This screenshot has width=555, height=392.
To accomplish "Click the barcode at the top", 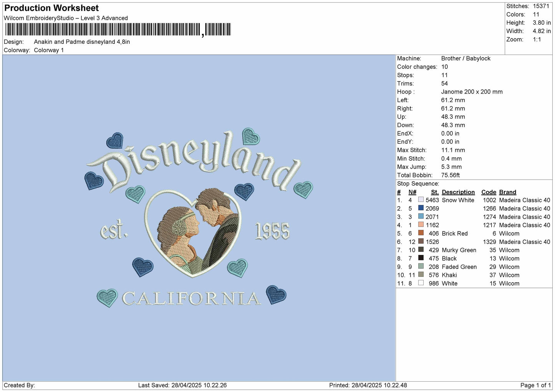I will [118, 30].
